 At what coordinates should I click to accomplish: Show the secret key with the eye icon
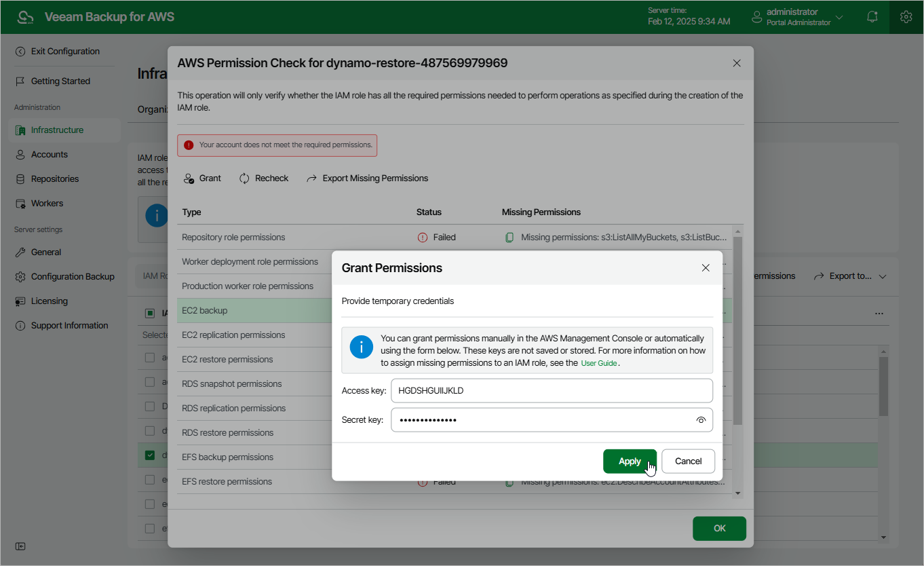701,420
